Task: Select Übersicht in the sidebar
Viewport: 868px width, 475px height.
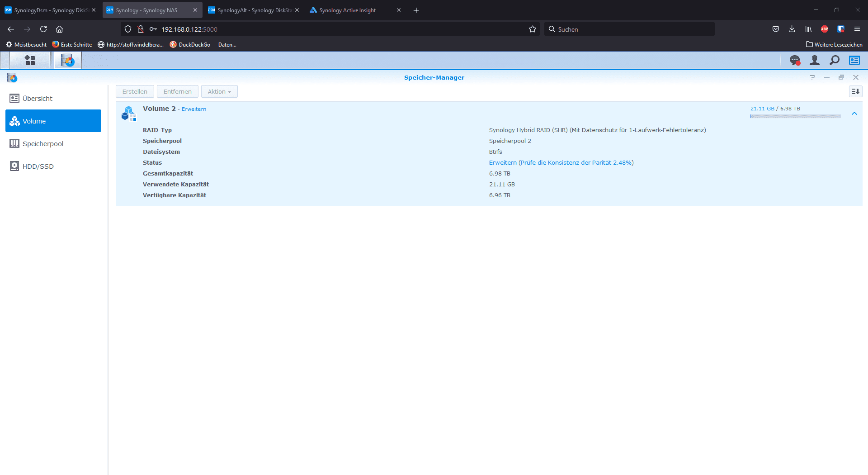Action: coord(53,98)
